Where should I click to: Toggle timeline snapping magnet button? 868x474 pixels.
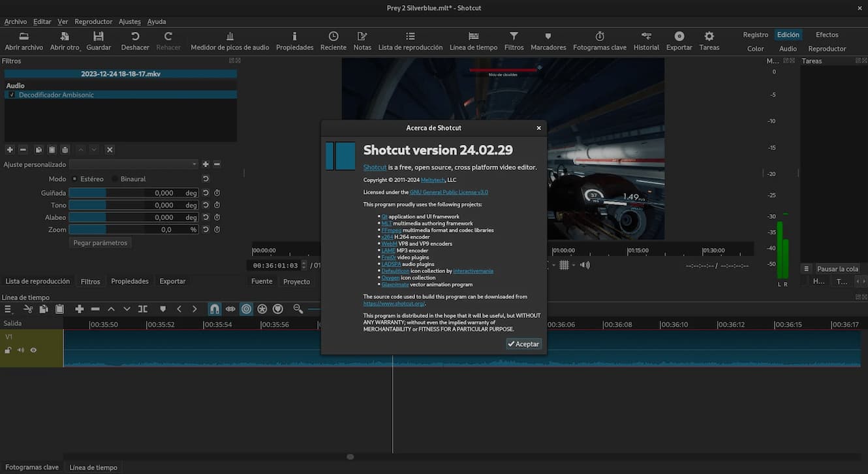tap(215, 309)
